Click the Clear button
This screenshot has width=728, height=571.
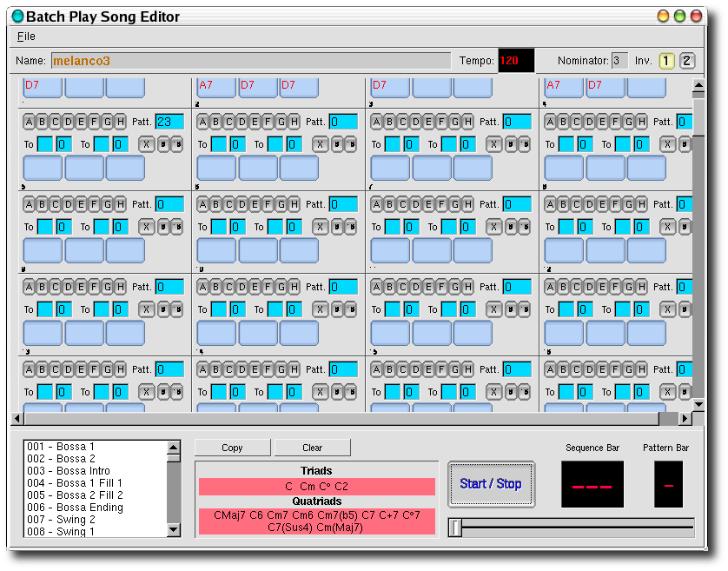pos(312,448)
